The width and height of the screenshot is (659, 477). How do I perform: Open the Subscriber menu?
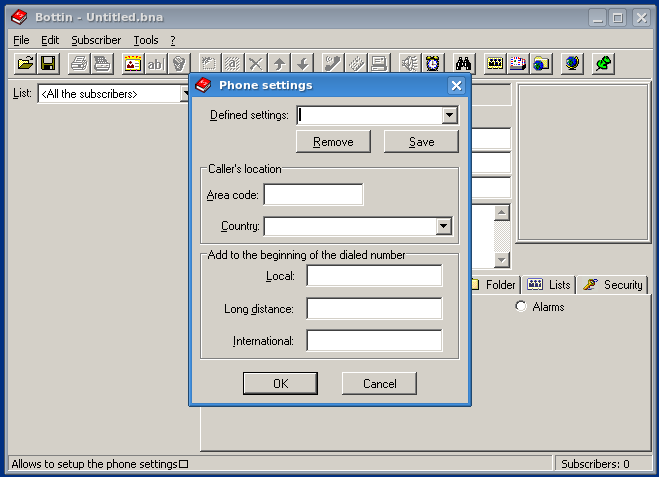point(96,40)
